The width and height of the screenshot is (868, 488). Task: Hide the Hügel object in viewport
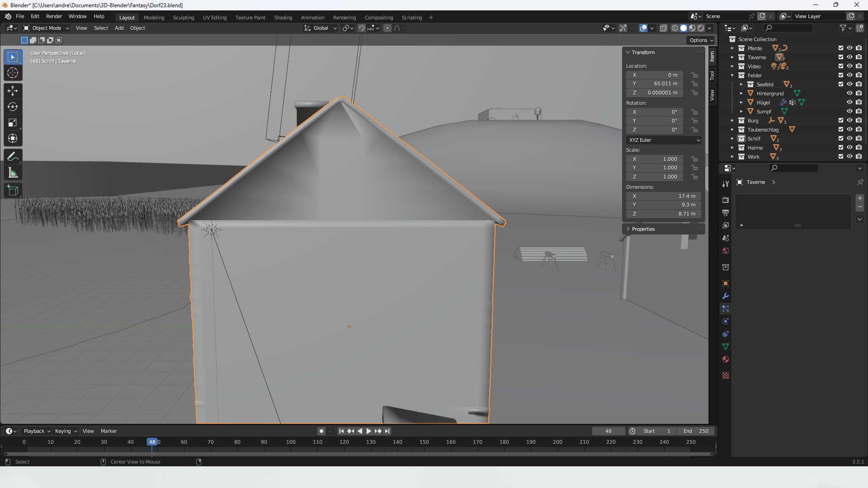[x=849, y=103]
